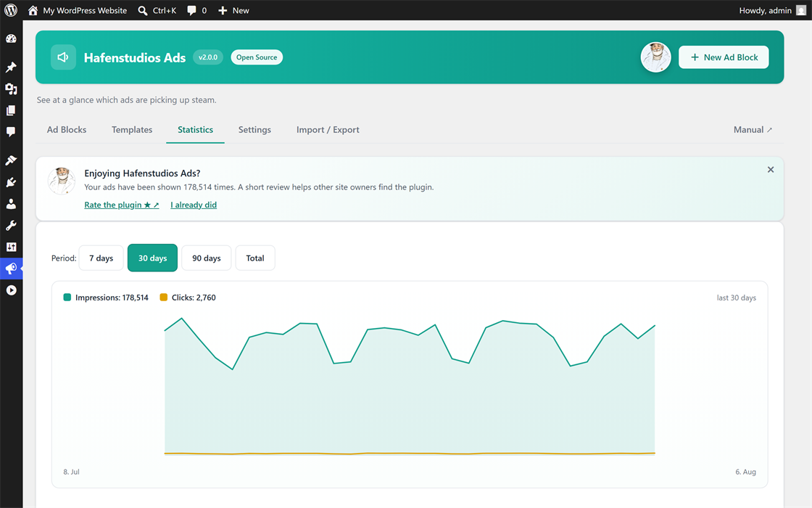The height and width of the screenshot is (508, 812).
Task: Open Appearance brush icon in sidebar
Action: (11, 160)
